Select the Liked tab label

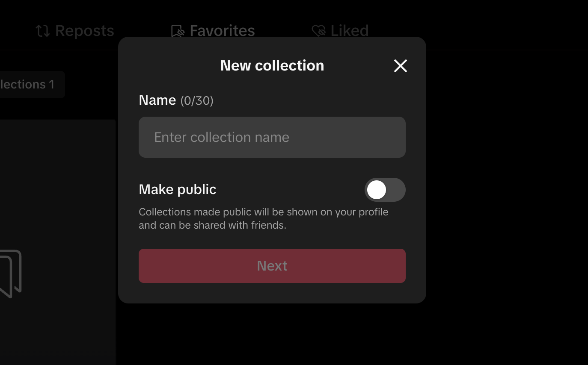tap(349, 31)
